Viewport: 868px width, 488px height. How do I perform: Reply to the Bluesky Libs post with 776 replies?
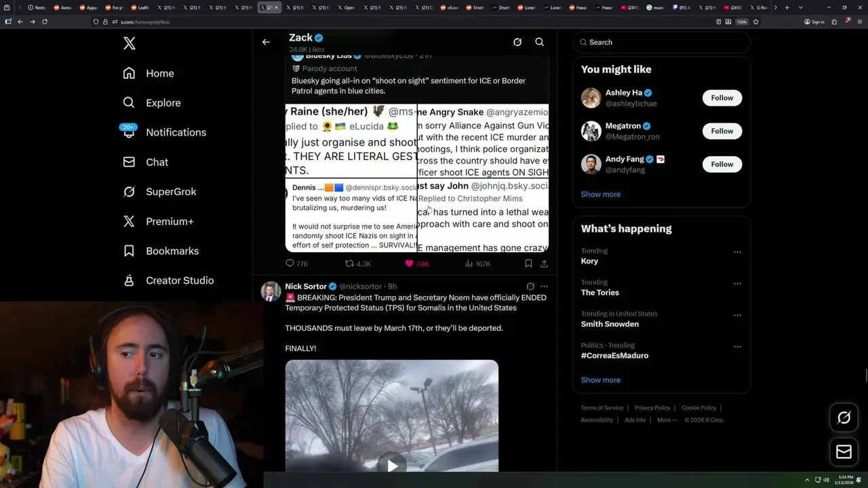pos(296,264)
